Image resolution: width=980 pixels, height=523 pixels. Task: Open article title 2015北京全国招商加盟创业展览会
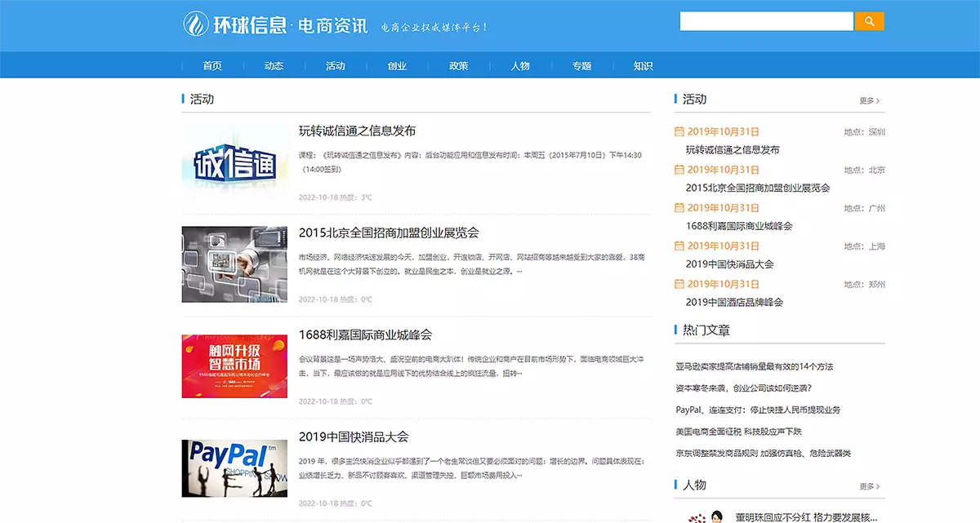[x=389, y=233]
